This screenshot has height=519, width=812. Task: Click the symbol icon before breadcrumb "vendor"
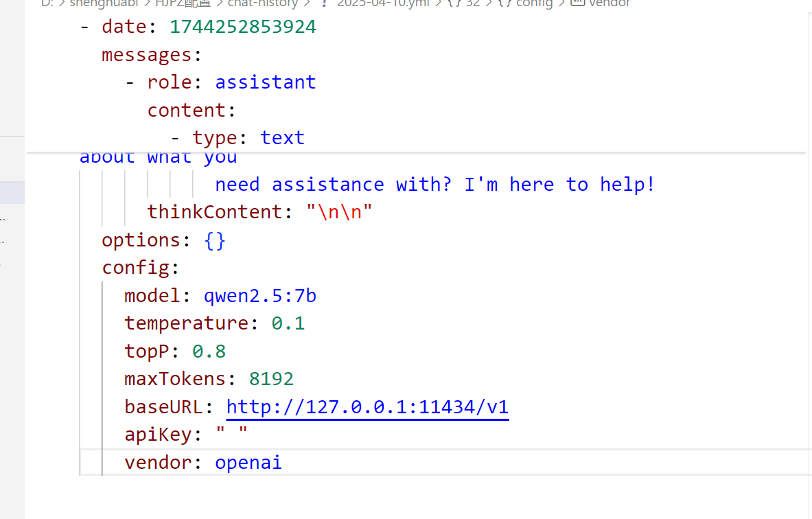coord(577,3)
